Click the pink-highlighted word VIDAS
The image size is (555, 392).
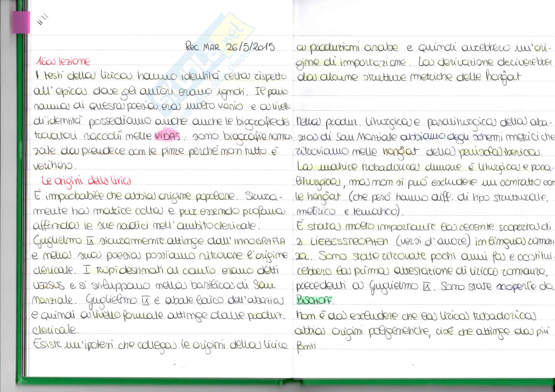[167, 136]
